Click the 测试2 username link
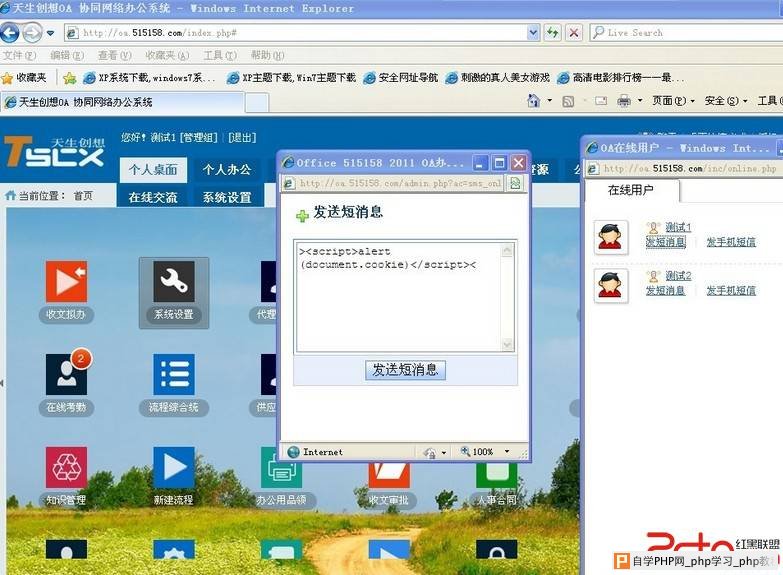Image resolution: width=783 pixels, height=575 pixels. pos(678,276)
